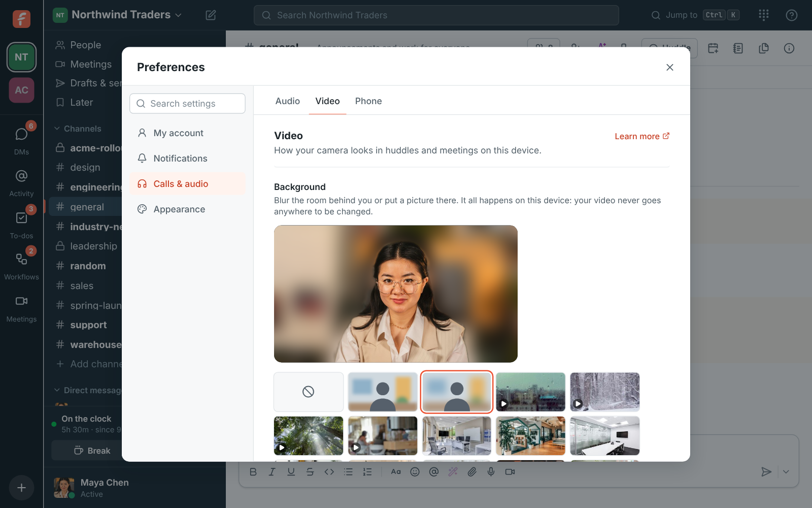Click the Search Northwind Traders bar
This screenshot has height=508, width=812.
coord(436,15)
